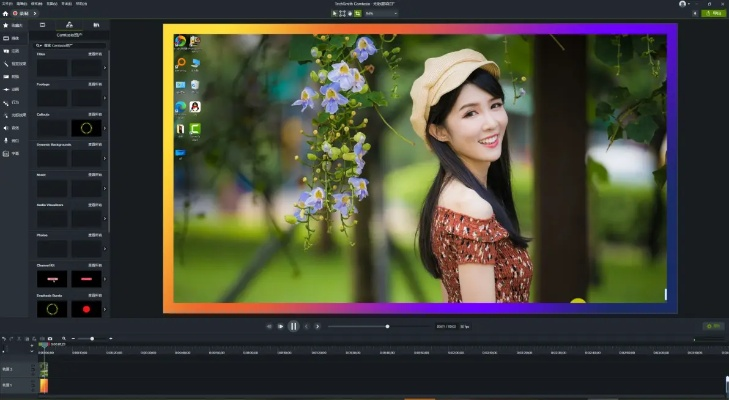The image size is (729, 400).
Task: Open the account dropdown arrow top right
Action: [x=689, y=4]
